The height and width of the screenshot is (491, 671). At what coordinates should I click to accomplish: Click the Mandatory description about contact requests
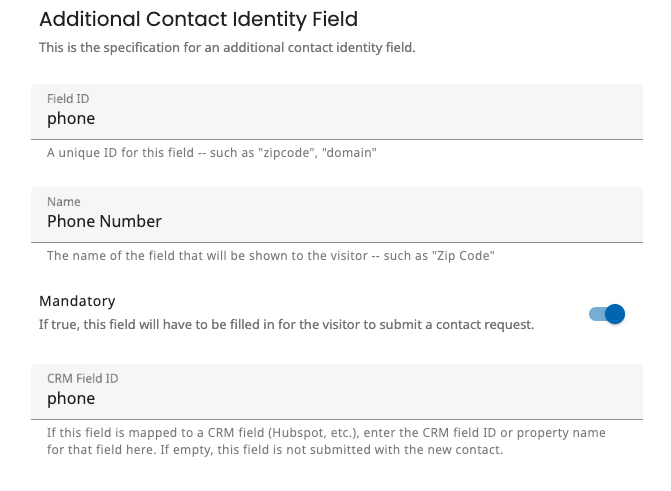point(286,325)
